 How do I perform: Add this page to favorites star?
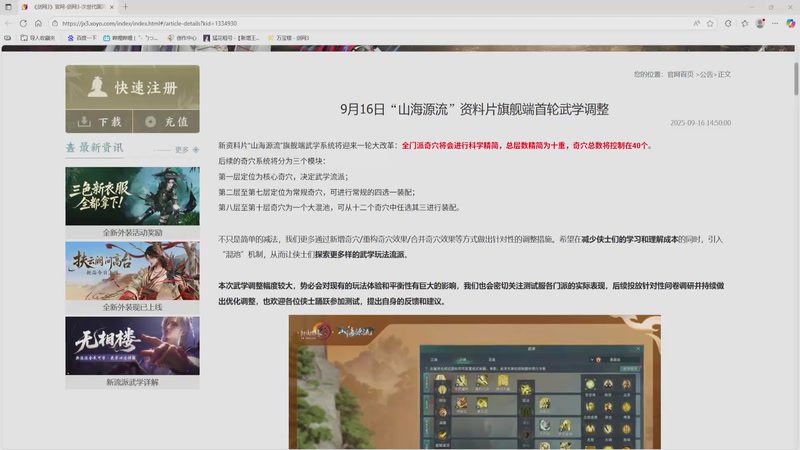[710, 23]
